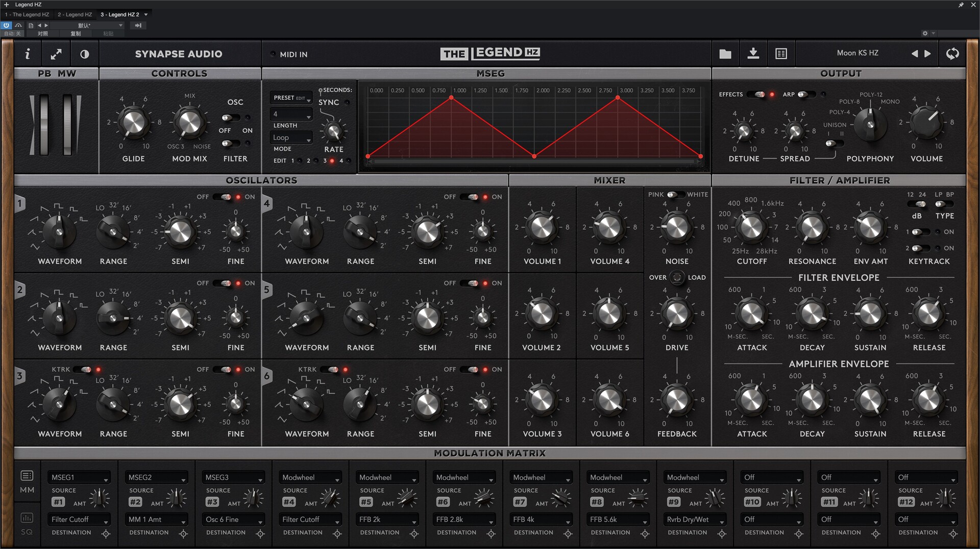Screen dimensions: 980x549
Task: Toggle the ARP switch
Action: point(806,94)
